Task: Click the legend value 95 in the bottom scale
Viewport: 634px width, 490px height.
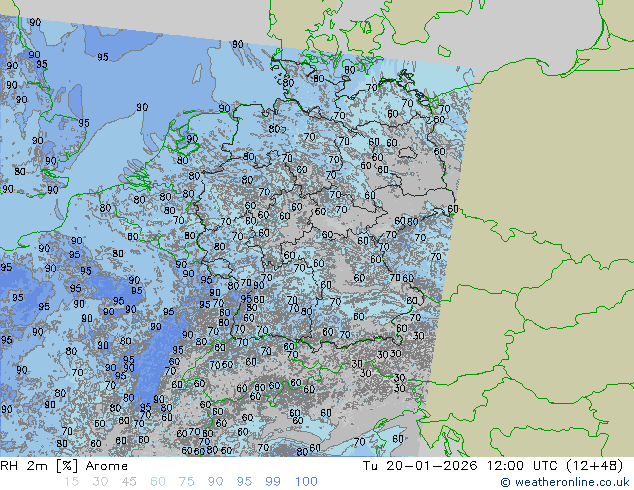Action: 244,482
